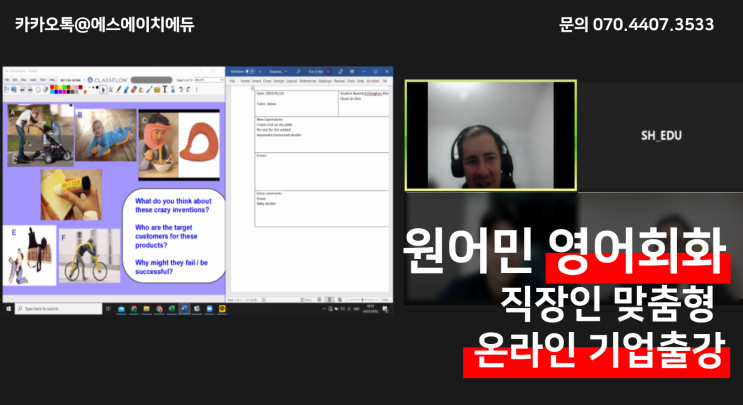Open the Resource browser briefcase tool
Viewport: 743px width, 405px height.
tap(157, 89)
